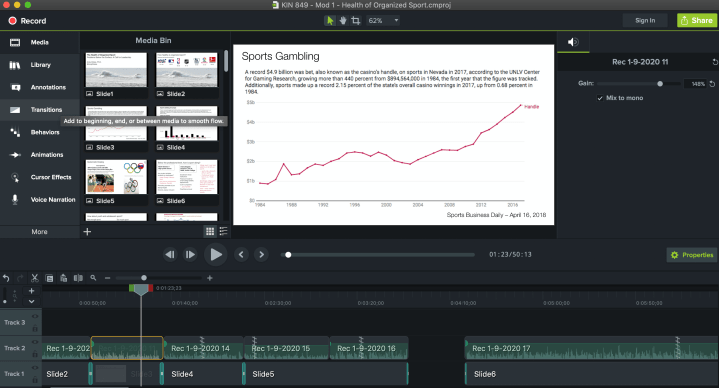This screenshot has height=388, width=719.
Task: Select the Slide2 thumbnail in Media Bin
Action: [x=187, y=70]
